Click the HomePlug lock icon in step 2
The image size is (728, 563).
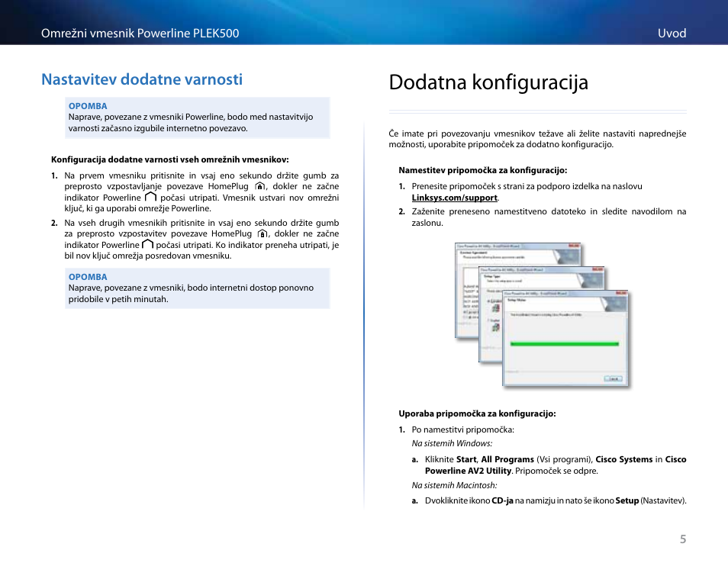pos(263,234)
